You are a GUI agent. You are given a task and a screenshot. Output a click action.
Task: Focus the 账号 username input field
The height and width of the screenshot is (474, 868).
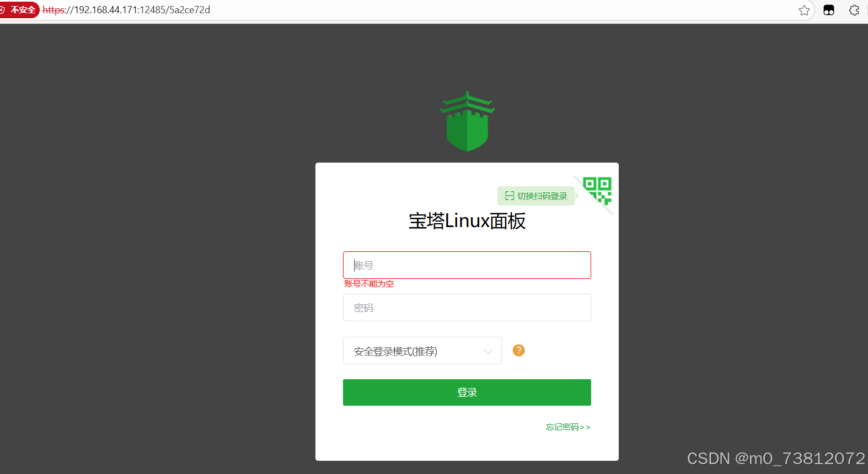[467, 265]
